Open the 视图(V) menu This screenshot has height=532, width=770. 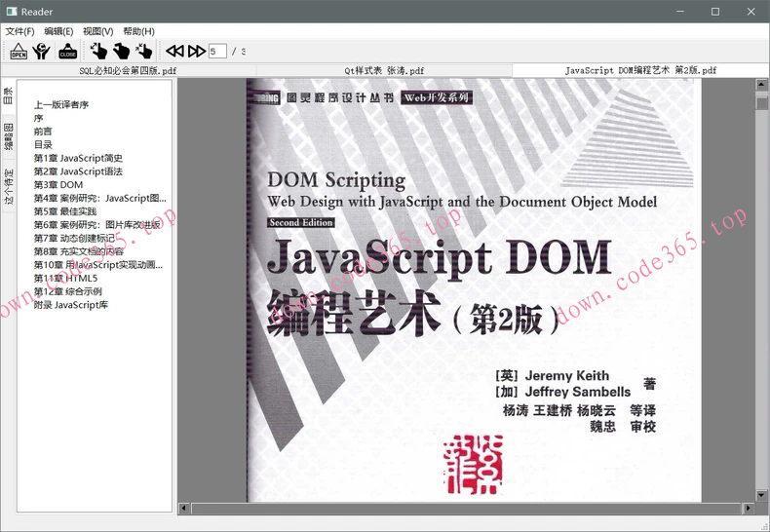click(97, 31)
